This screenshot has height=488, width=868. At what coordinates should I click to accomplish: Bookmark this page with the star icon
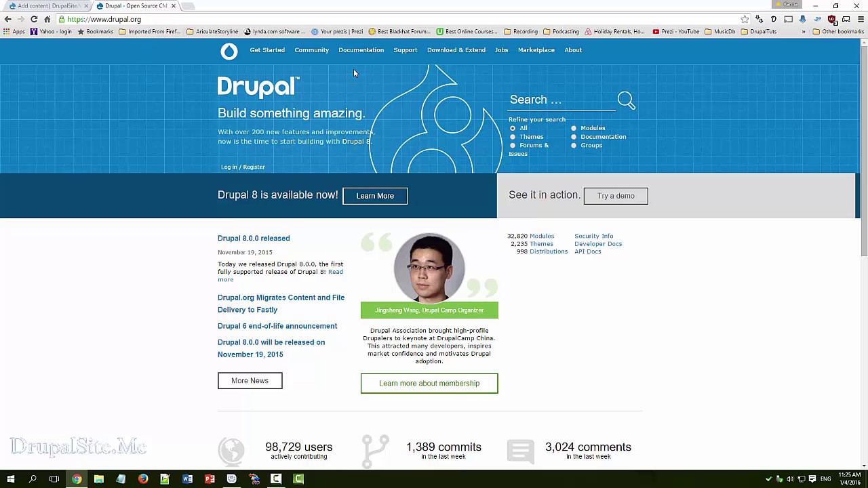(x=745, y=19)
